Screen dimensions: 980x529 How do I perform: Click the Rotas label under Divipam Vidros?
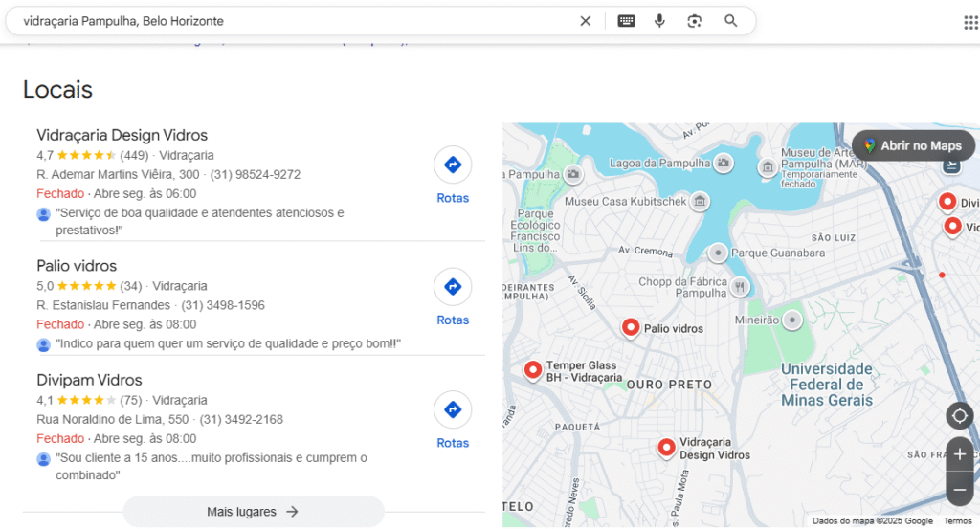coord(453,443)
